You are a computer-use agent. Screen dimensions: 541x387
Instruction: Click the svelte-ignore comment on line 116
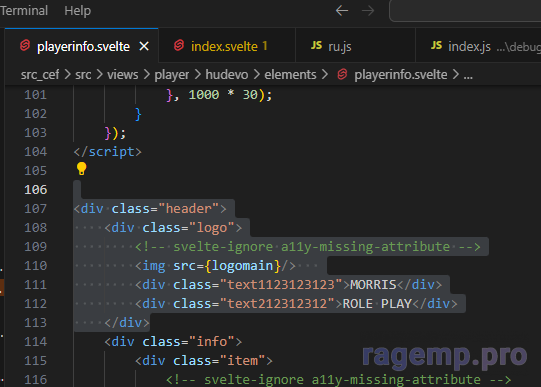pyautogui.click(x=338, y=379)
